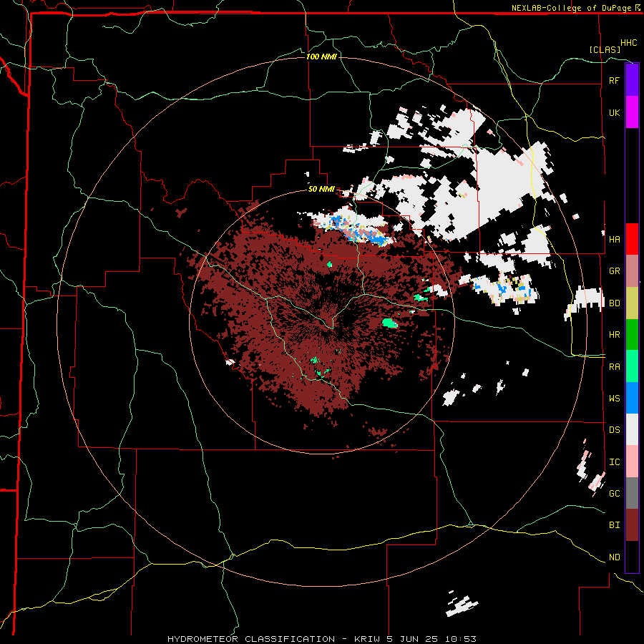Click the 'WS' legend label
Screen dimensions: 644x644
614,399
